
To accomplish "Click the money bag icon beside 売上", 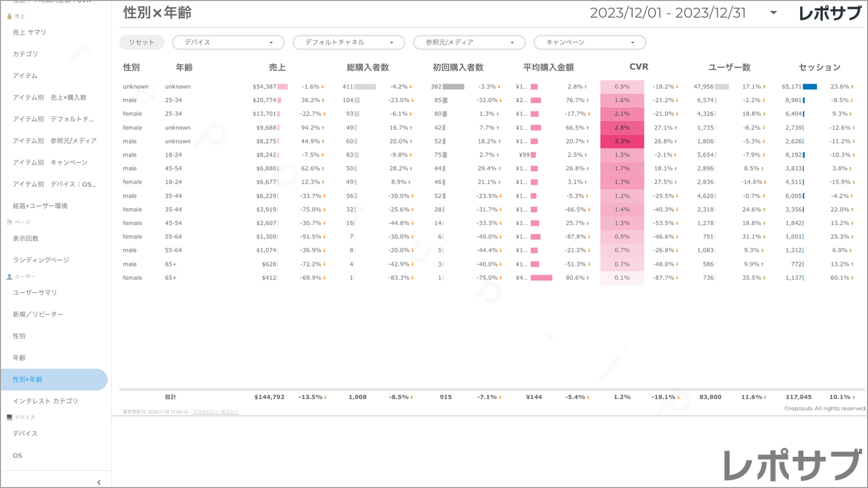I will coord(9,16).
